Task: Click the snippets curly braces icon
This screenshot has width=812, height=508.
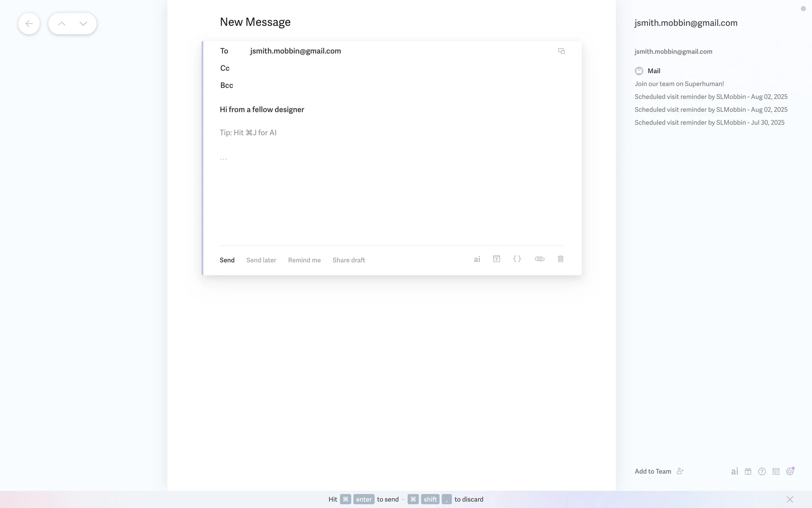Action: 517,259
